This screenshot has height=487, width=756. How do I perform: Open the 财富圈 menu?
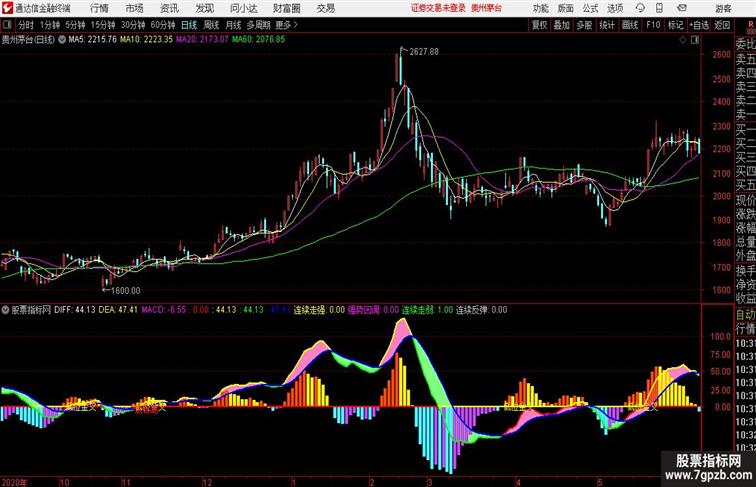click(x=286, y=8)
